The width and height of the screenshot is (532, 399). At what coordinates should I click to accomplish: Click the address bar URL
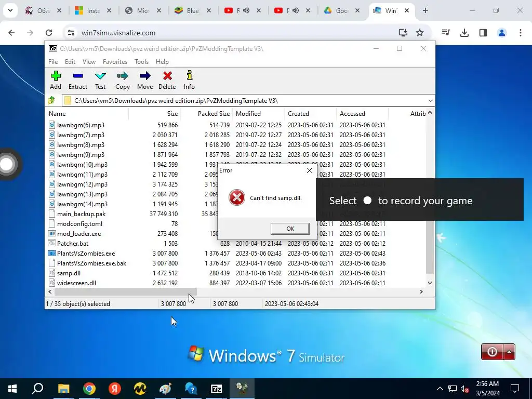[x=118, y=33]
